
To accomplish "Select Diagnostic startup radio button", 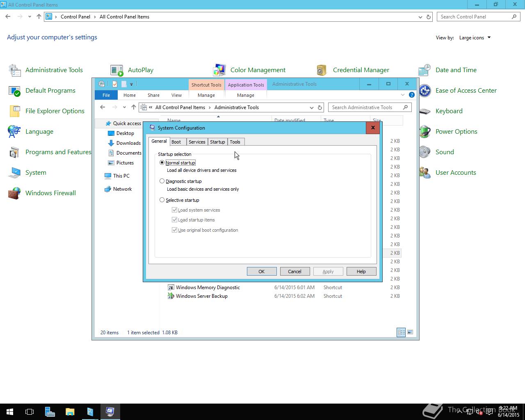I will 162,181.
